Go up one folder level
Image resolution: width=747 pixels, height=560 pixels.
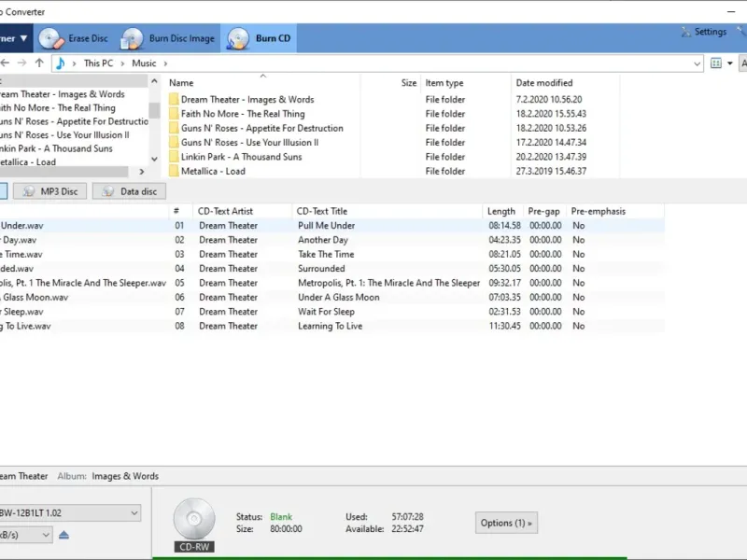(x=39, y=63)
